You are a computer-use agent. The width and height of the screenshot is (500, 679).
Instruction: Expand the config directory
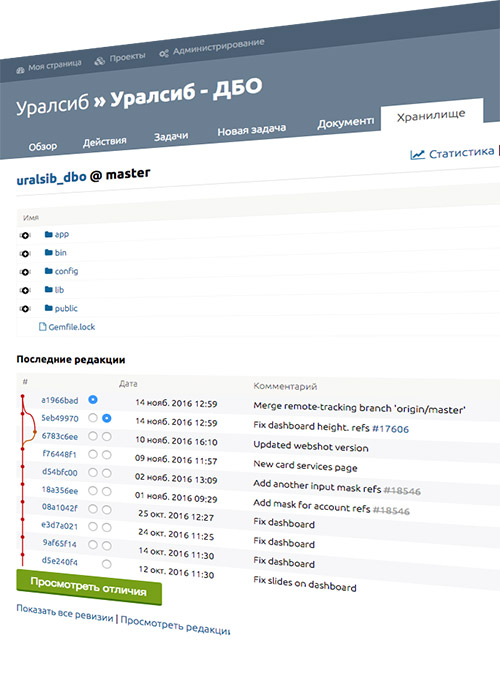point(25,272)
